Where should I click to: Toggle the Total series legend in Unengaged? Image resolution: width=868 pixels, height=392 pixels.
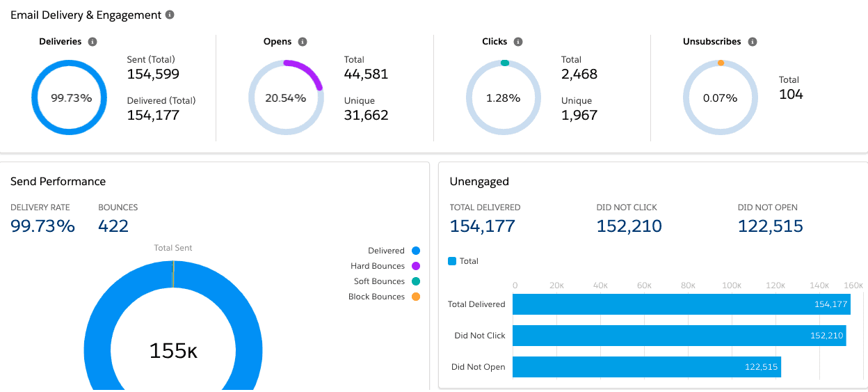pos(464,261)
